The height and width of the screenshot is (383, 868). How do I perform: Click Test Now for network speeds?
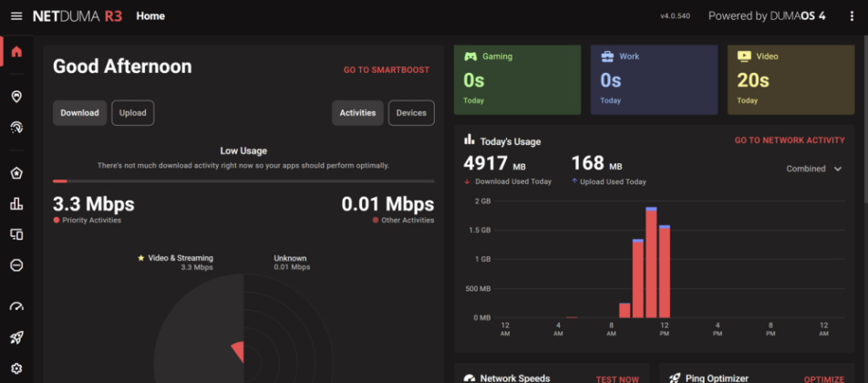(617, 379)
